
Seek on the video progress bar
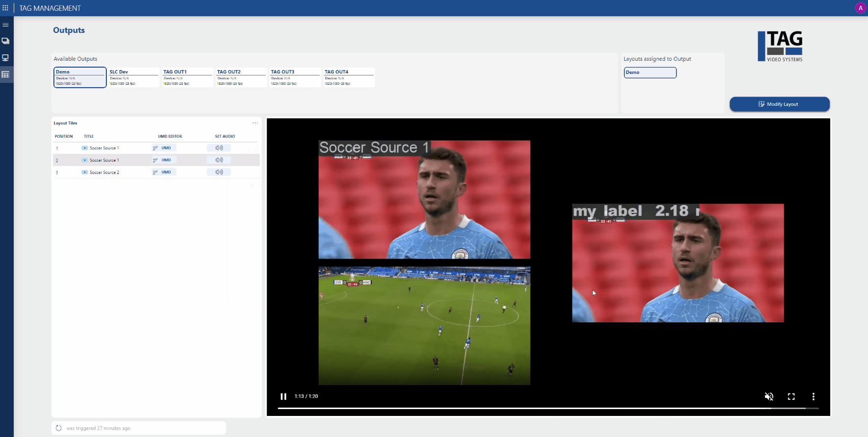(x=548, y=408)
